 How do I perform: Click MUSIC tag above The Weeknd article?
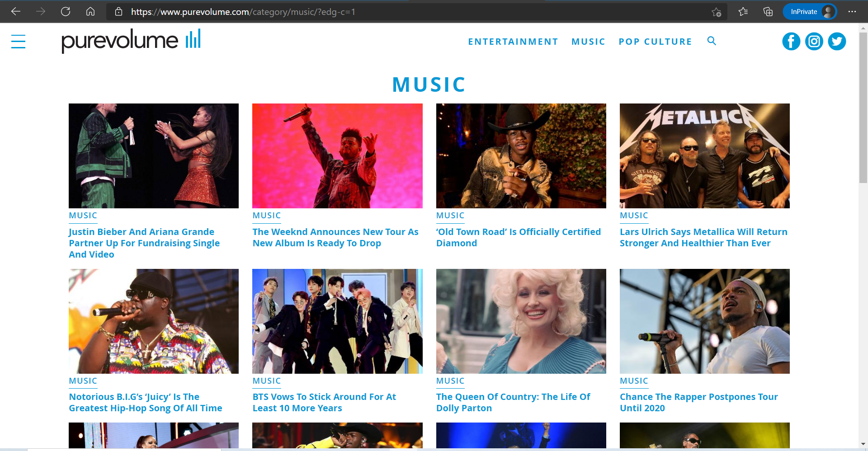267,216
